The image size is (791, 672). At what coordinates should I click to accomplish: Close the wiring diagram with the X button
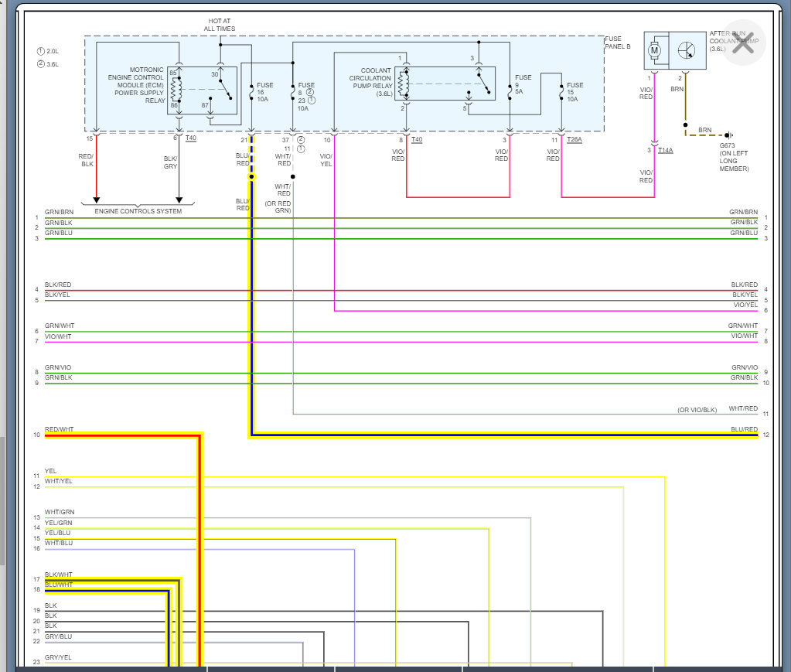[x=744, y=43]
